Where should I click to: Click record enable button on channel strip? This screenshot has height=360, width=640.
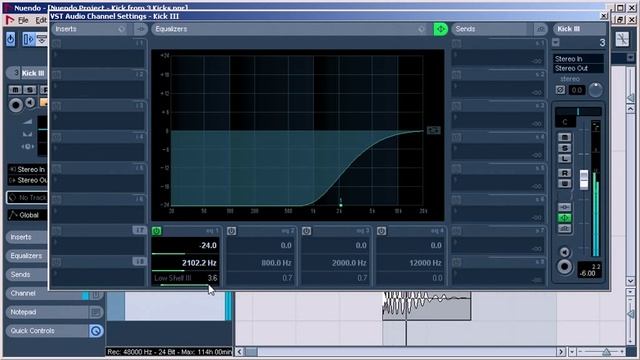coord(564,267)
